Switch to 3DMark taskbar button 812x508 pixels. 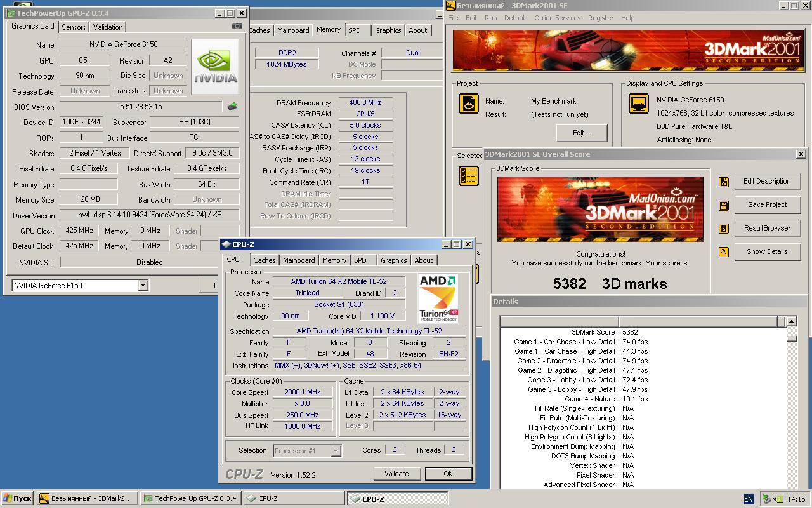tap(87, 499)
